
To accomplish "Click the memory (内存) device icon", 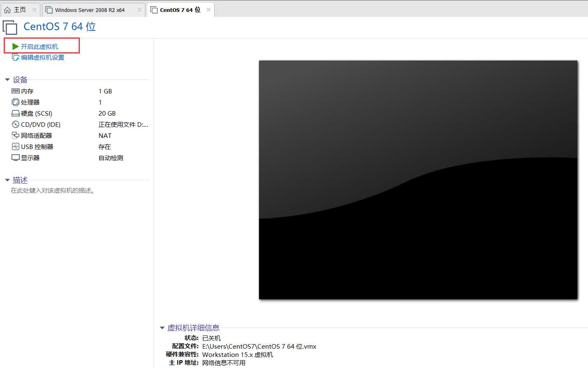I will pyautogui.click(x=16, y=91).
